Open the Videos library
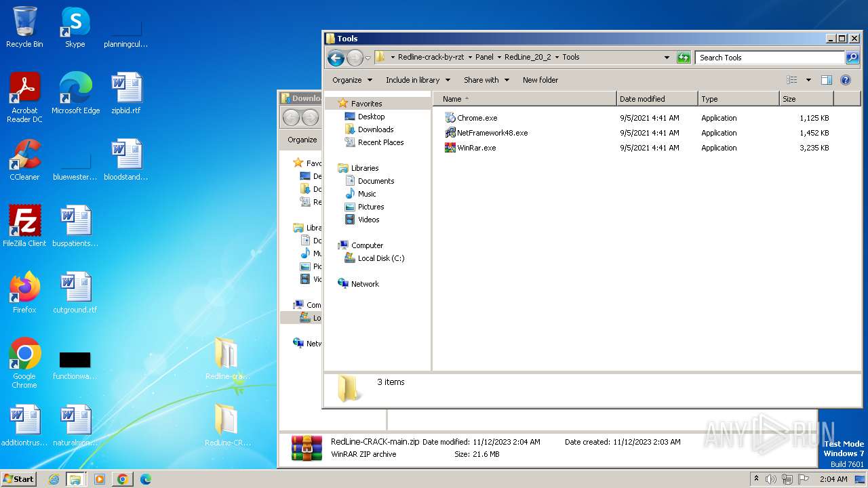Image resolution: width=868 pixels, height=488 pixels. click(x=368, y=220)
